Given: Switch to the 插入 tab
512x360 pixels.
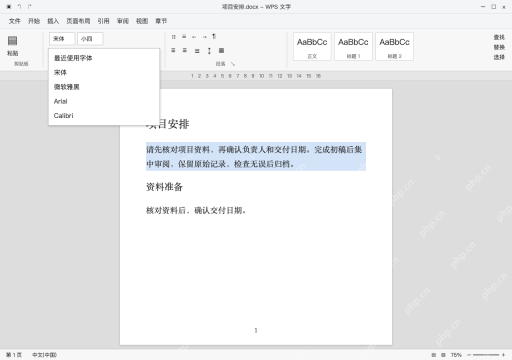Looking at the screenshot, I should (53, 21).
